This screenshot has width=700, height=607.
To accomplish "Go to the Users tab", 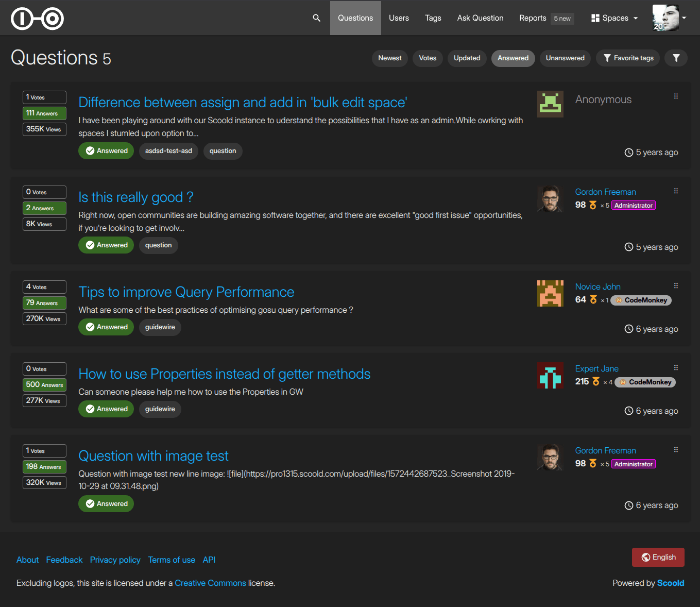I will [x=399, y=18].
